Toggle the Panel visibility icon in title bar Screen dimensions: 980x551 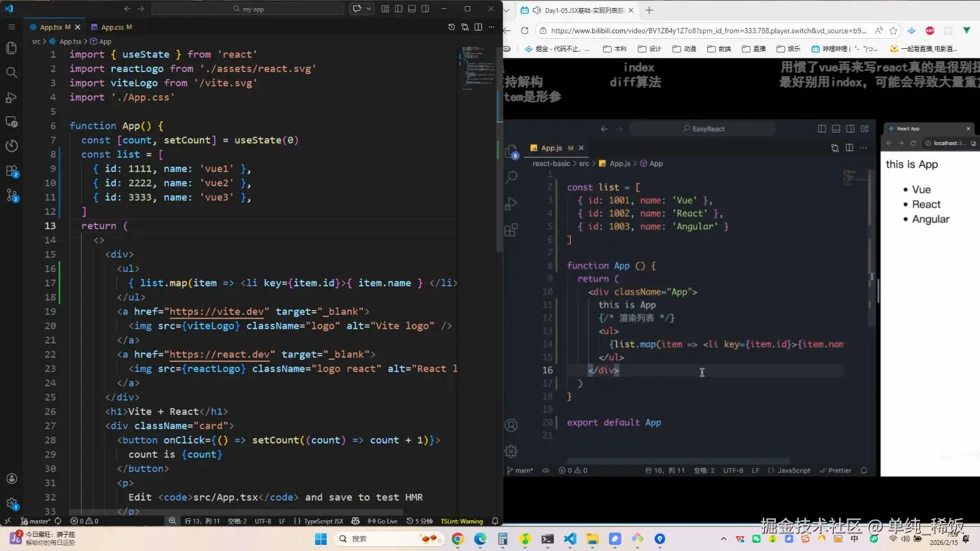(x=412, y=8)
